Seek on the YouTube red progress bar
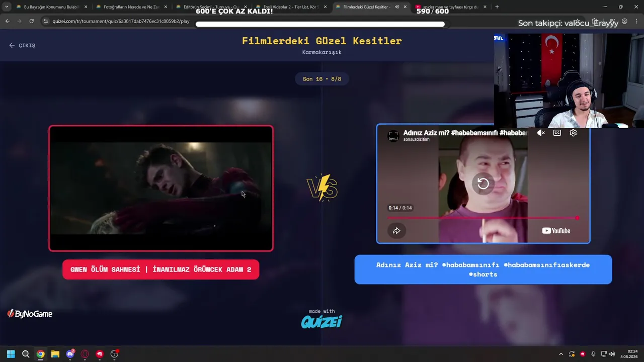 tap(483, 218)
